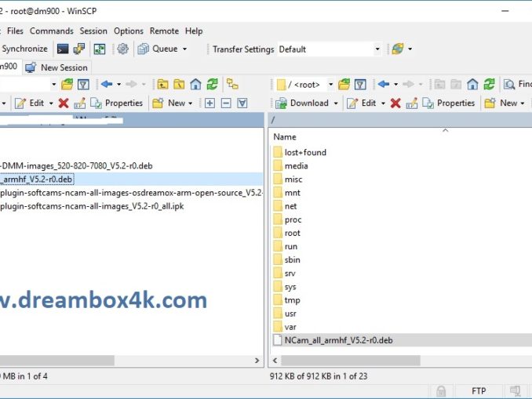The image size is (532, 399).
Task: Refresh the local panel
Action: click(x=213, y=84)
